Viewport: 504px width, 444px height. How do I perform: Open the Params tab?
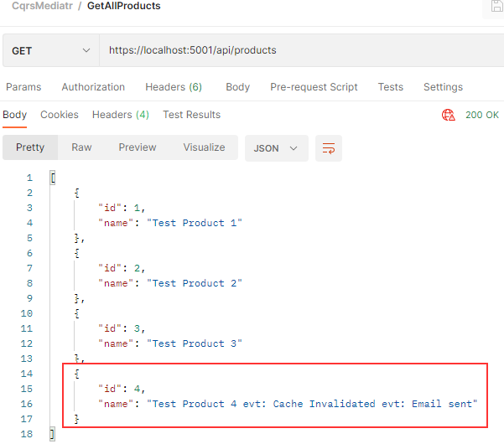click(x=23, y=87)
